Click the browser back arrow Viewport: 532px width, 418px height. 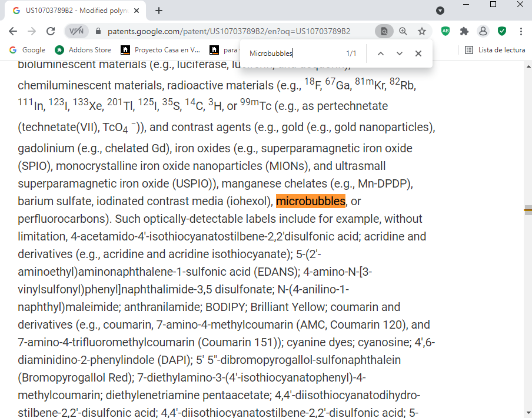[13, 31]
